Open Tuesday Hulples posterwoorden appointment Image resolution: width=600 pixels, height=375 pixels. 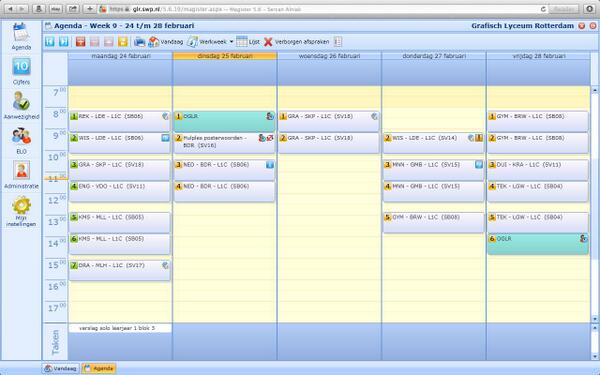tap(225, 143)
